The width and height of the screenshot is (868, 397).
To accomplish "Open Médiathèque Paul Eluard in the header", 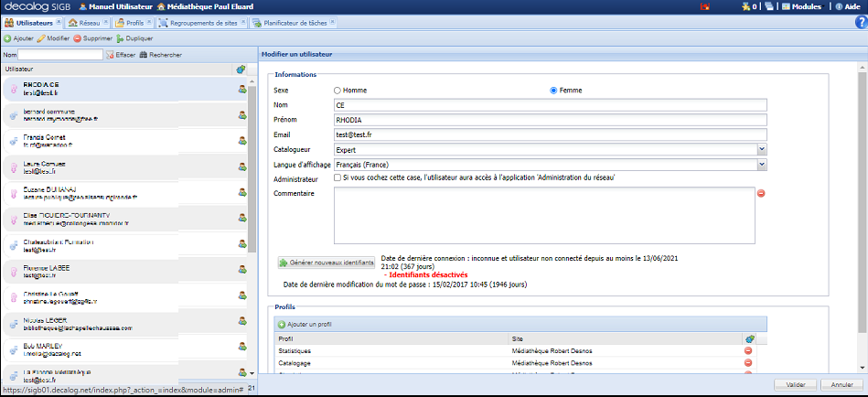I will point(205,6).
